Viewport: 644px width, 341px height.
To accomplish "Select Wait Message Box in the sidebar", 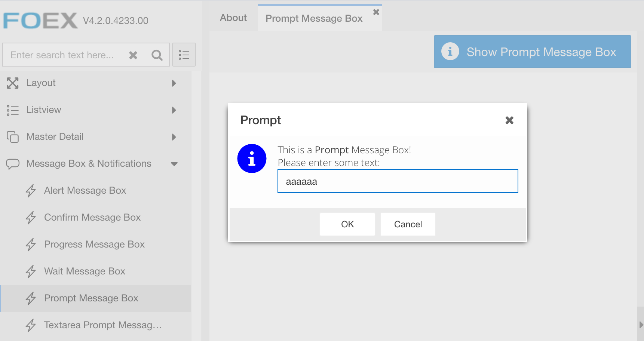I will point(85,271).
